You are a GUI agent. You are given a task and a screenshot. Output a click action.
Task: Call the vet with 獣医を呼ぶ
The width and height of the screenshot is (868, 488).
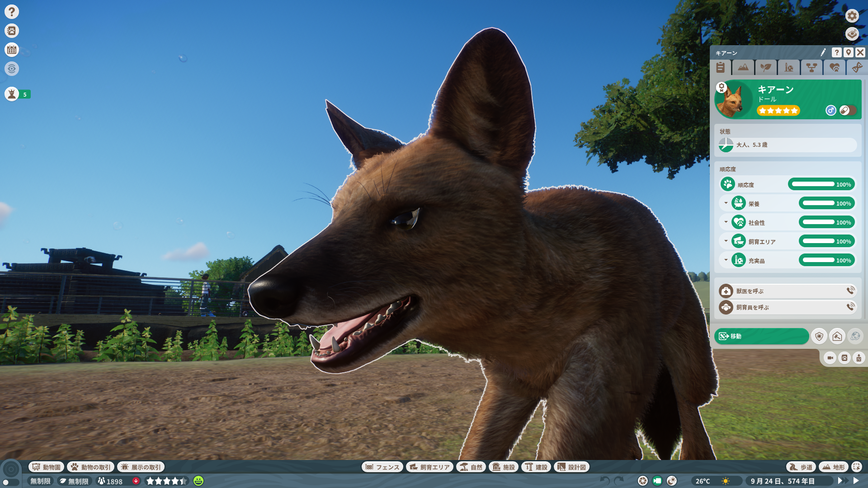788,291
